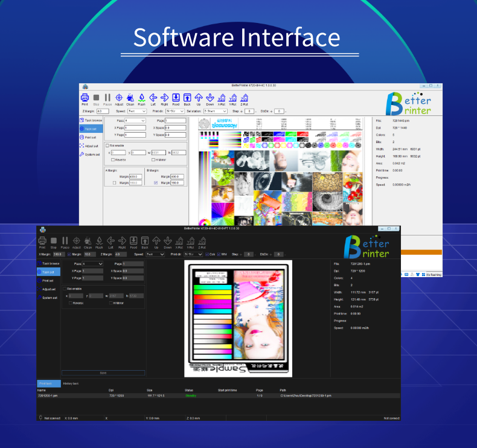The height and width of the screenshot is (448, 477).
Task: Toggle the Reverse checkbox in the light window
Action: click(x=113, y=159)
